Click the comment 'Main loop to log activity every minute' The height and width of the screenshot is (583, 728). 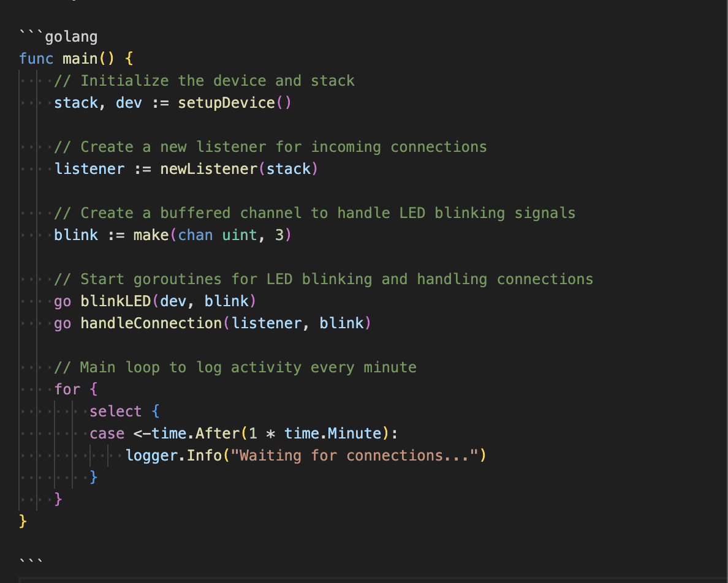[235, 367]
